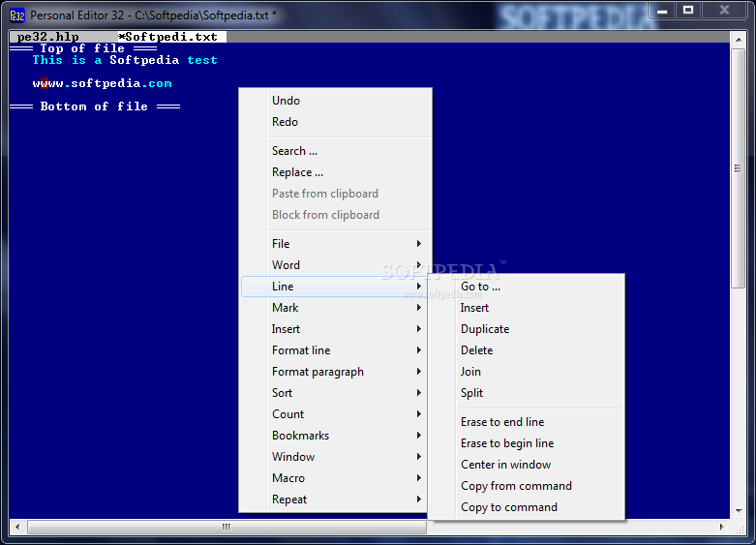This screenshot has width=756, height=545.
Task: Expand the Mark submenu
Action: [x=336, y=307]
